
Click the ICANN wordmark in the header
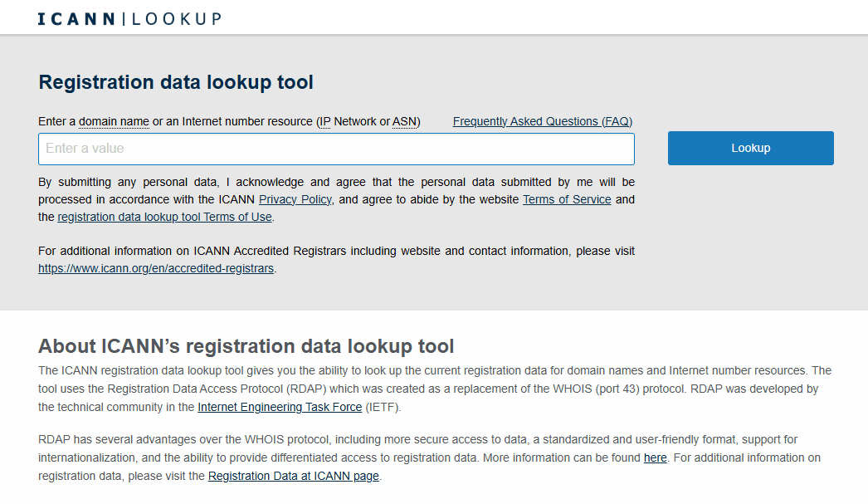76,18
